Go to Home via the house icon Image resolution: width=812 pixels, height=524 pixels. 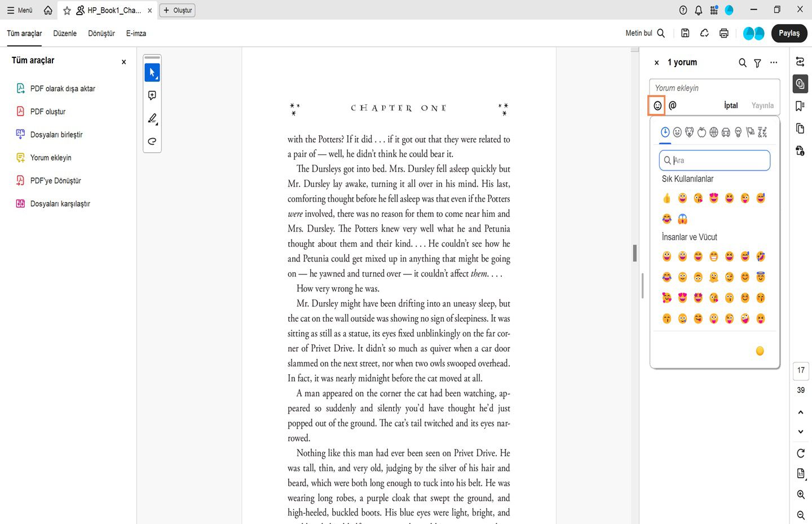tap(48, 10)
